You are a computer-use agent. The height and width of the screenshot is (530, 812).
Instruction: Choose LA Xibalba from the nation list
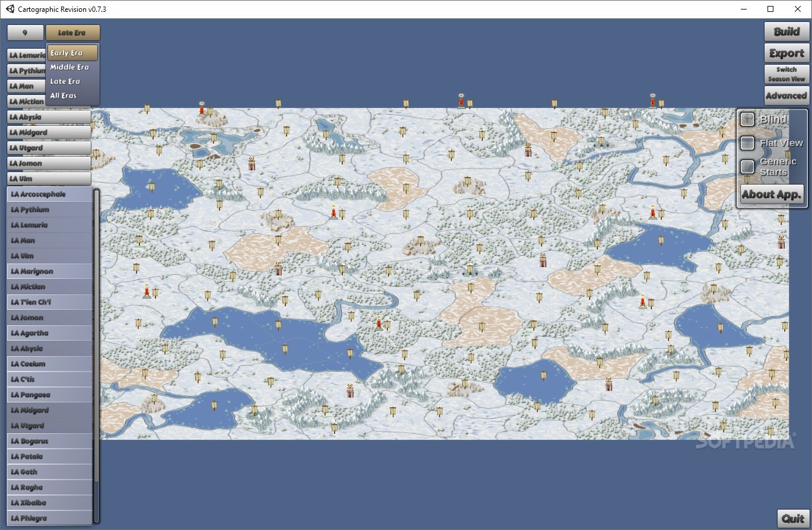pyautogui.click(x=50, y=503)
